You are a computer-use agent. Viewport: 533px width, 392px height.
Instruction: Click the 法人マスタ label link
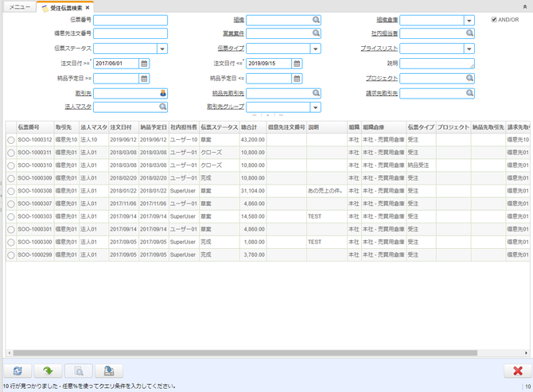click(x=78, y=107)
